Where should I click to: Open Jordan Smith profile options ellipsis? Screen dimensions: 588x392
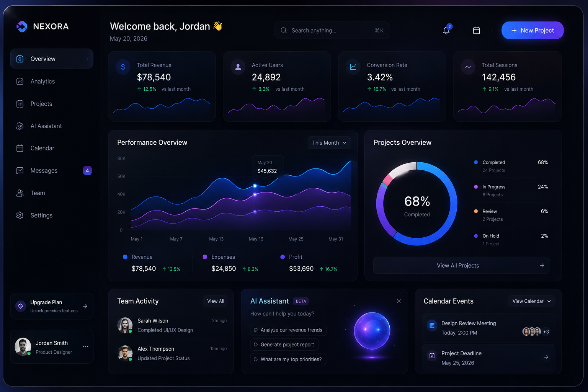pos(85,346)
